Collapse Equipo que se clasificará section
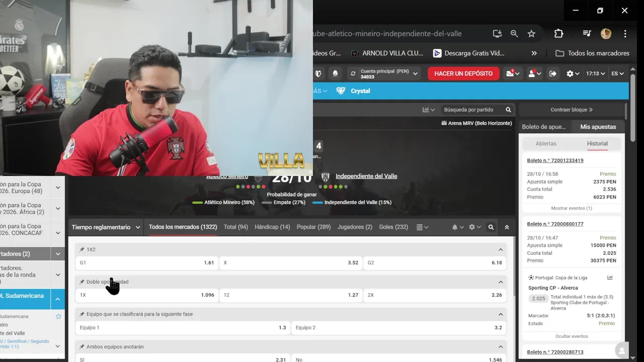 tap(501, 314)
